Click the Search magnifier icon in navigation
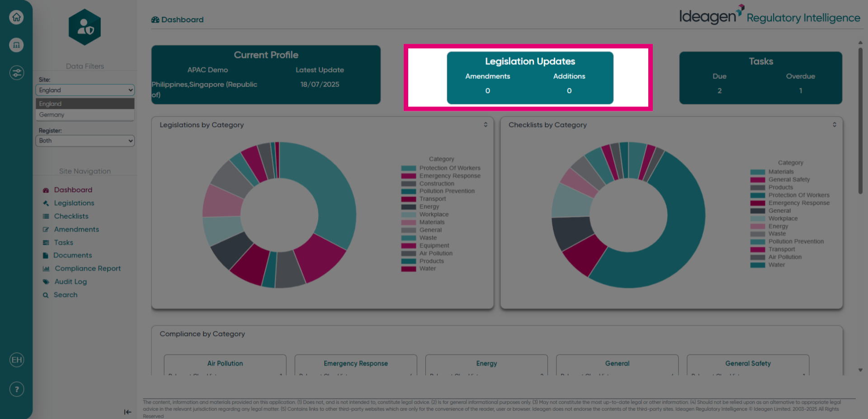 pyautogui.click(x=46, y=295)
